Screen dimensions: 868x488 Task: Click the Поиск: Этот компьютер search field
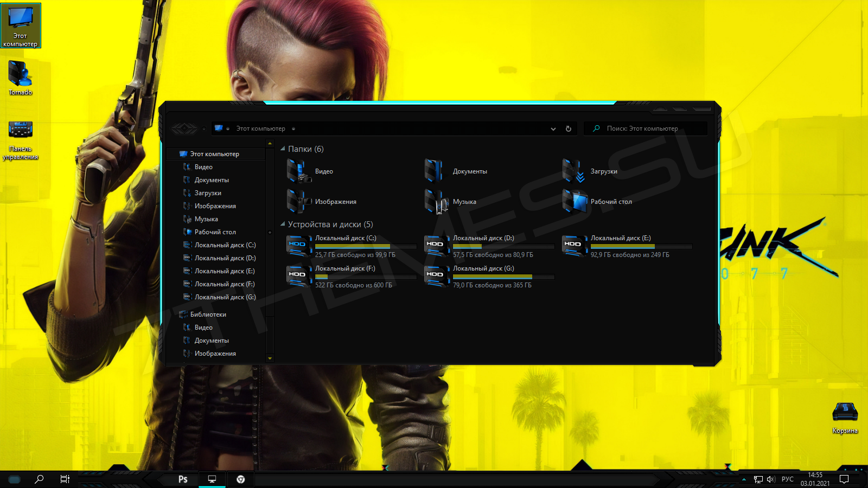click(x=646, y=129)
